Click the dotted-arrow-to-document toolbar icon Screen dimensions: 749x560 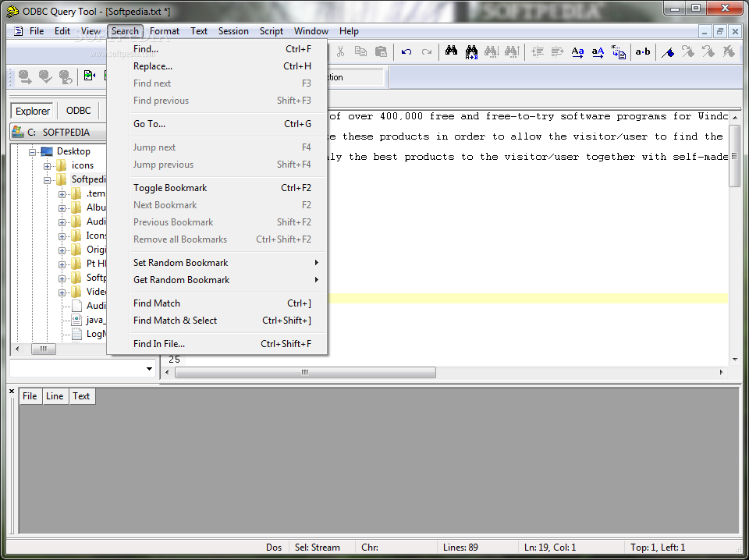click(x=618, y=52)
